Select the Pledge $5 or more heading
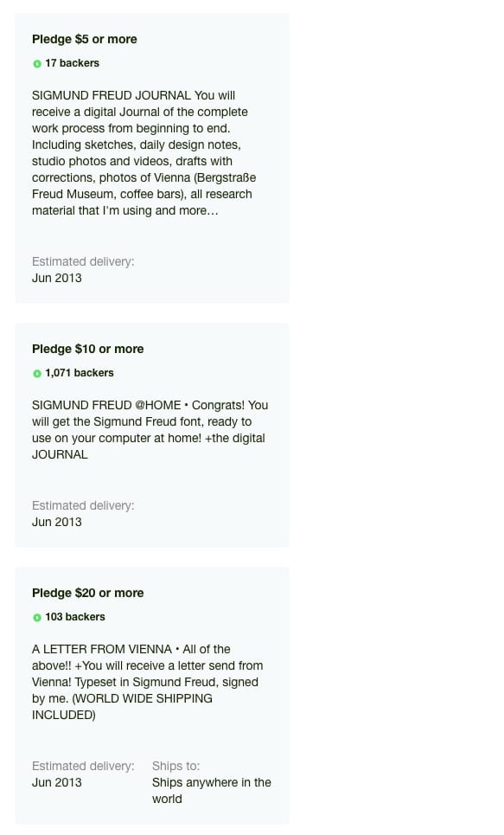 click(x=84, y=39)
